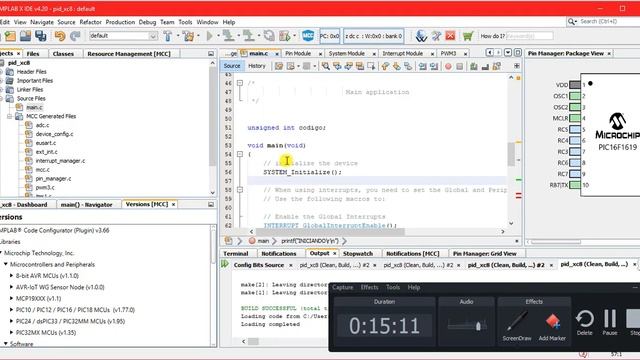Click the editor vertical scrollbar thumb
This screenshot has width=640, height=360.
(x=511, y=154)
